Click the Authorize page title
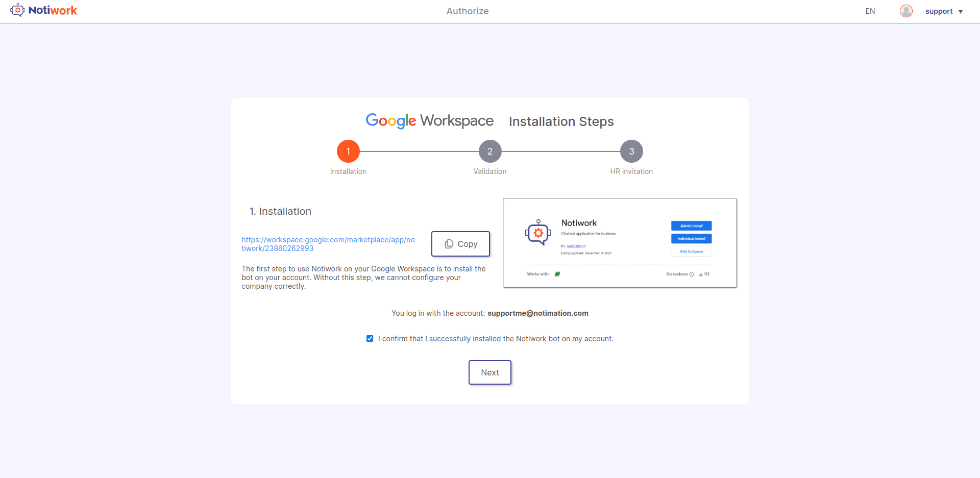The image size is (980, 478). pyautogui.click(x=468, y=11)
